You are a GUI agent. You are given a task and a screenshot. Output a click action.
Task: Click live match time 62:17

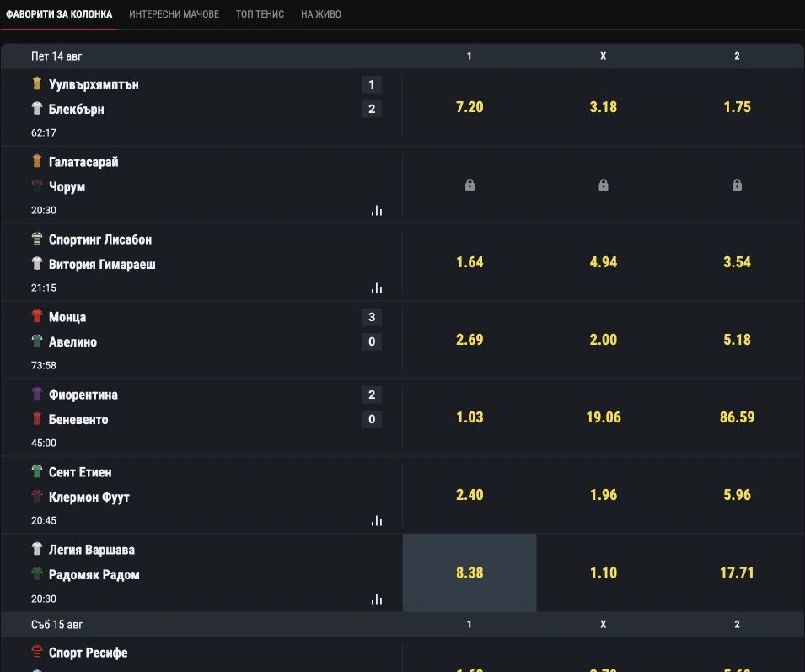44,132
